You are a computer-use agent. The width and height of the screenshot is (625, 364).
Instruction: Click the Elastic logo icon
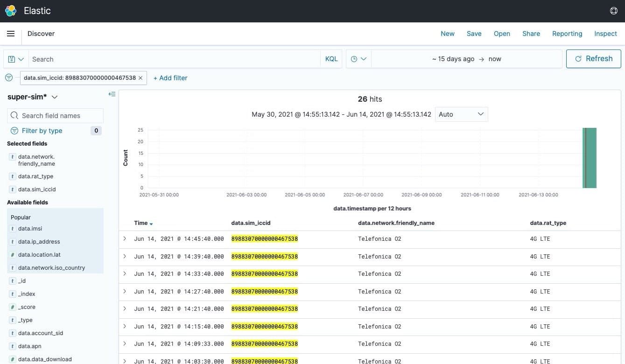click(11, 11)
